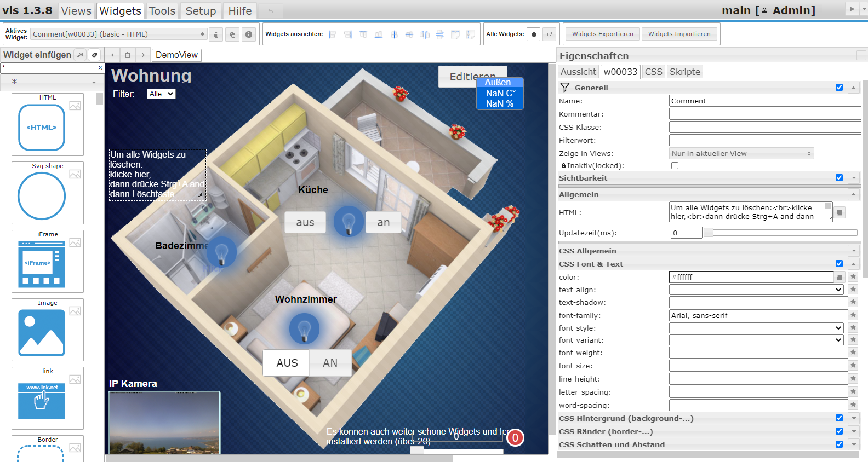Click the Widgets Importieren button
The height and width of the screenshot is (462, 868).
point(679,34)
